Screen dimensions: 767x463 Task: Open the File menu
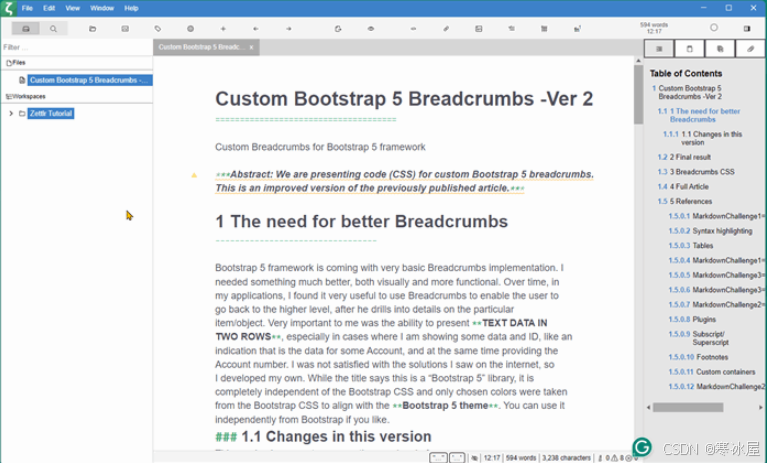[27, 8]
